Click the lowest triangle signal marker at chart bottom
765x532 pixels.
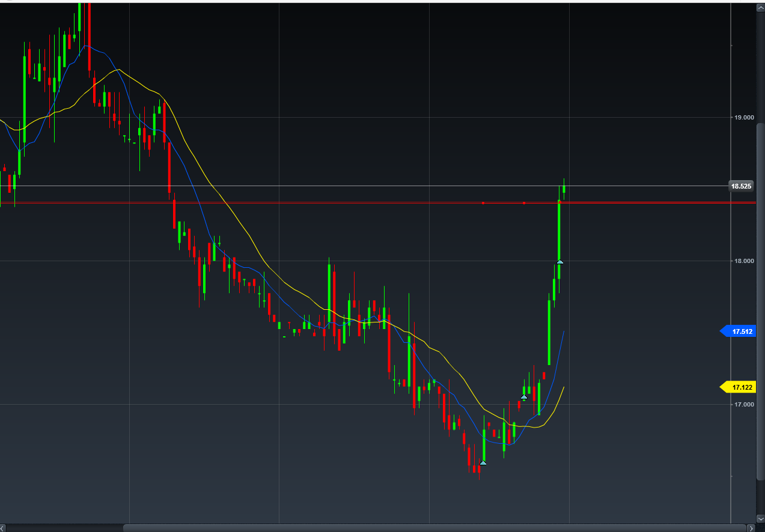tap(483, 462)
